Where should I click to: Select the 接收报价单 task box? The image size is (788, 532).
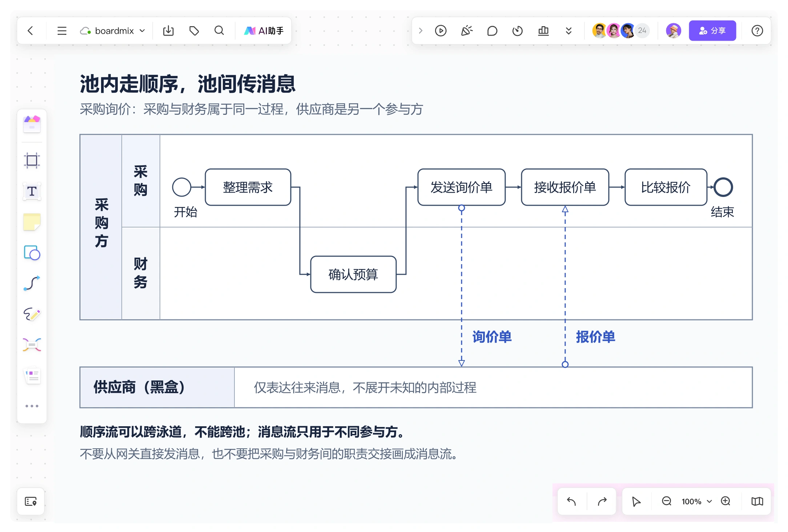point(565,187)
